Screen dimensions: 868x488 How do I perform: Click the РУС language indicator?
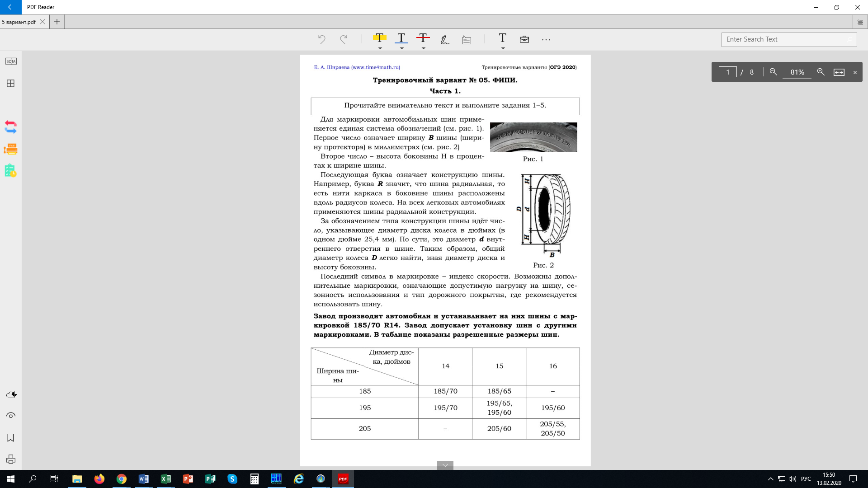click(x=806, y=479)
